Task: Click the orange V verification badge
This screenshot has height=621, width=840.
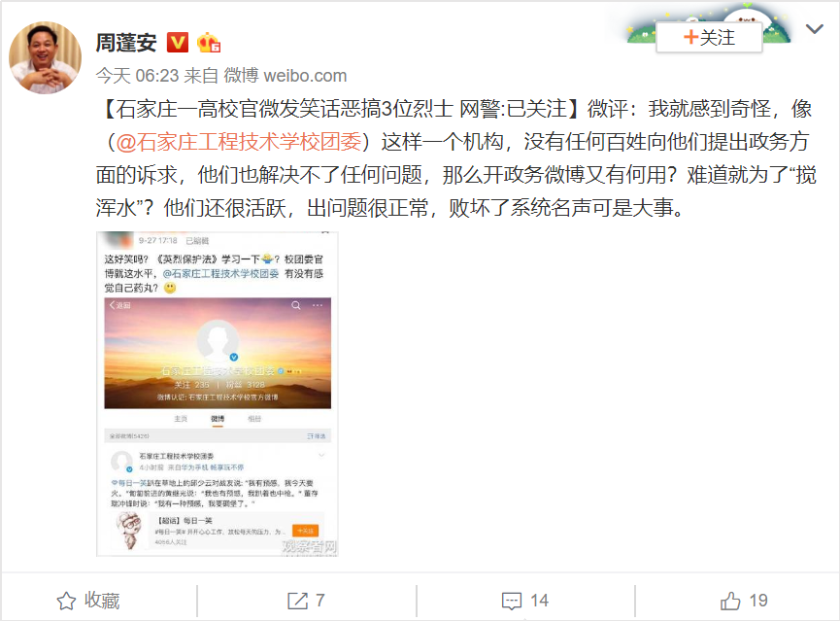Action: pyautogui.click(x=178, y=43)
